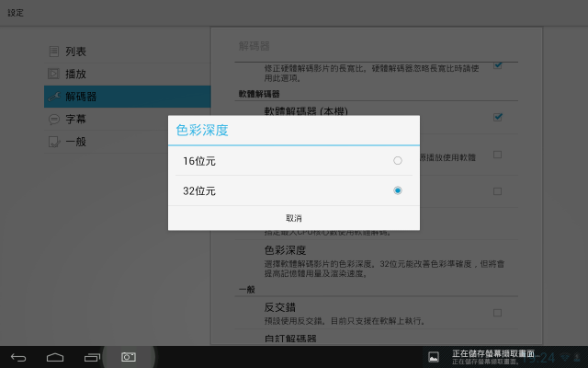The width and height of the screenshot is (588, 368).
Task: Tap the recent apps navigation icon
Action: [x=92, y=358]
